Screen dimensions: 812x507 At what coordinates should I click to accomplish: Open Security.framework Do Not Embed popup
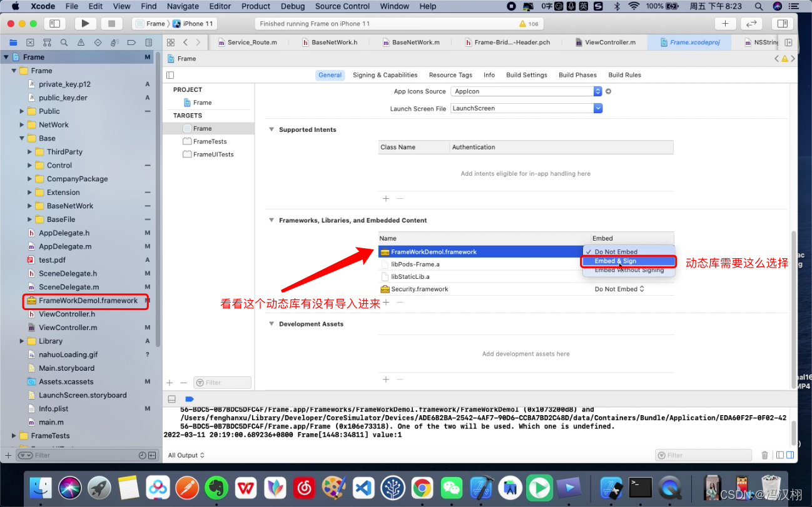point(619,289)
